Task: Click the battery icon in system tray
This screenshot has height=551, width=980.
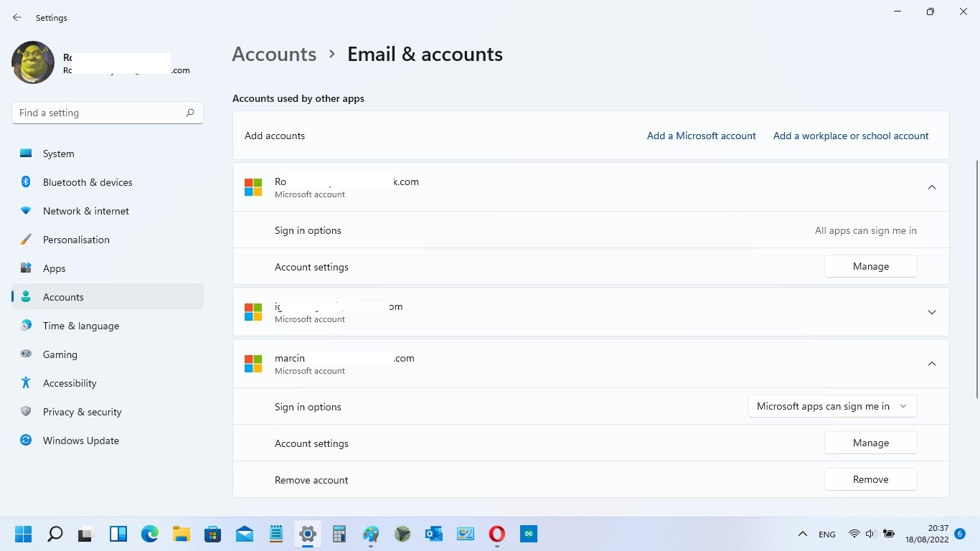Action: [x=889, y=534]
